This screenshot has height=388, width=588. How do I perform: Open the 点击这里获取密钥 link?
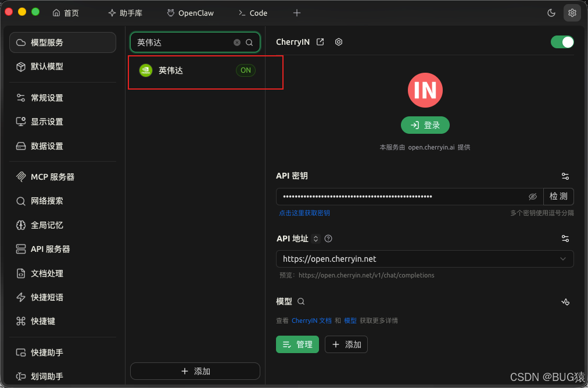pos(304,212)
